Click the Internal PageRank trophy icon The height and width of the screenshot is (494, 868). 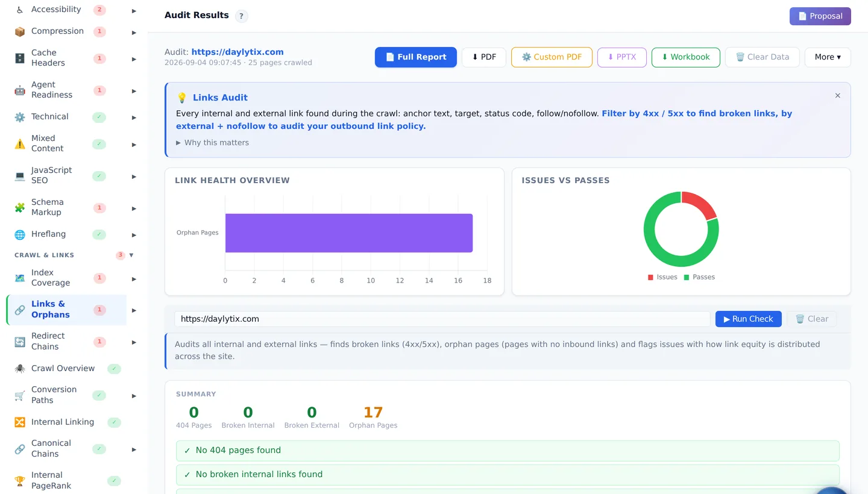click(x=20, y=481)
